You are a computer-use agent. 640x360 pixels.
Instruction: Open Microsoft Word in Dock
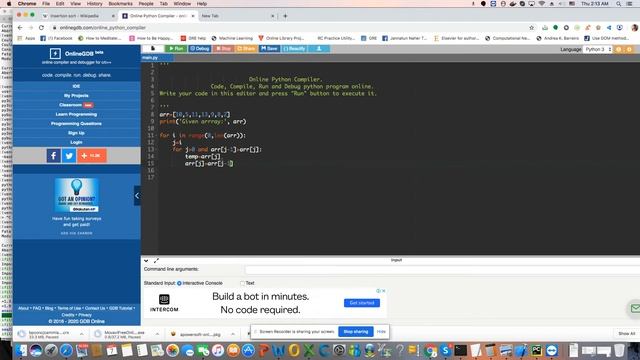pyautogui.click(x=278, y=350)
